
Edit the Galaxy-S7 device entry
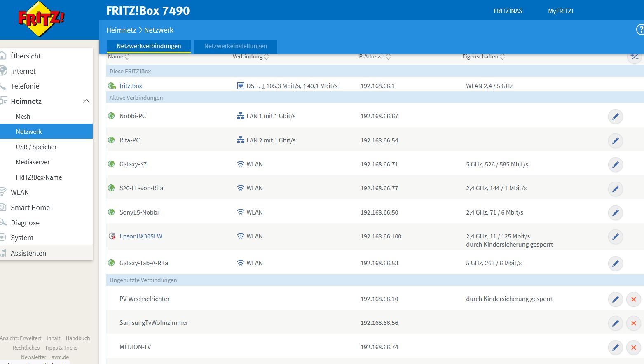(615, 165)
